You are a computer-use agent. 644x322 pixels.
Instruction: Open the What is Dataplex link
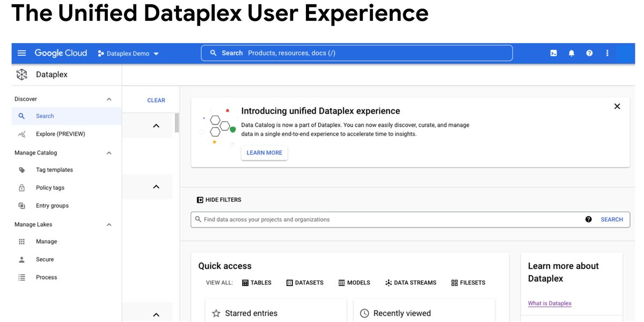coord(550,303)
